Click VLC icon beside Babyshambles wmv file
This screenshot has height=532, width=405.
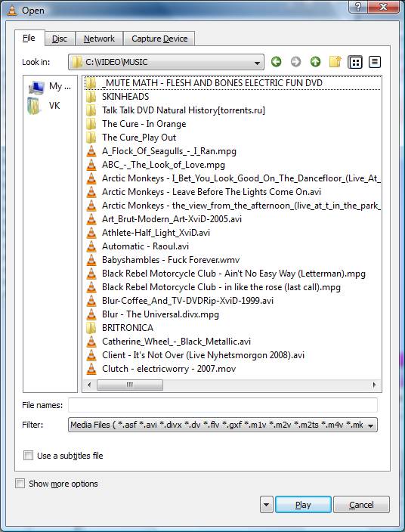[91, 259]
